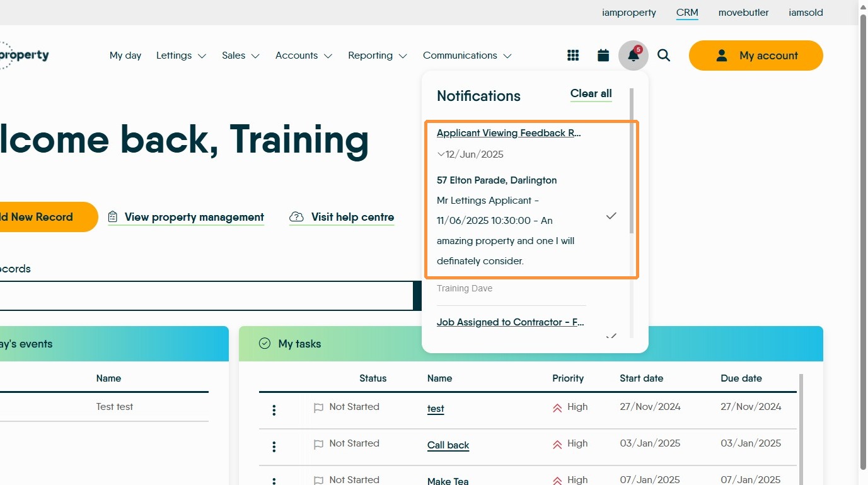
Task: Click the notifications panel scrollbar
Action: [632, 161]
